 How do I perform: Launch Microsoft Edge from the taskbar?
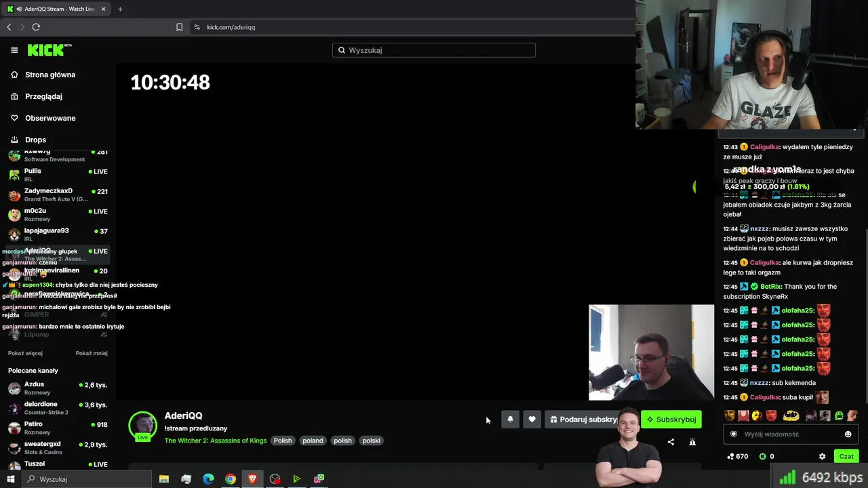click(x=208, y=479)
